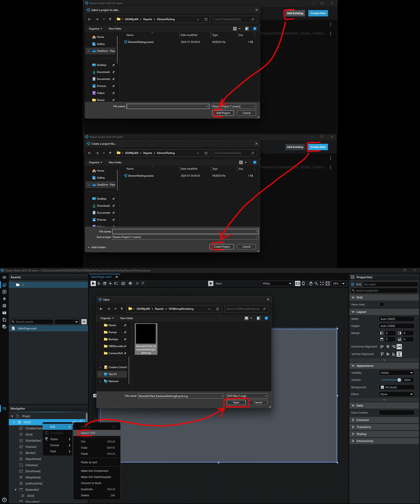
Task: Open the 1080p resolution dropdown
Action: tap(276, 283)
